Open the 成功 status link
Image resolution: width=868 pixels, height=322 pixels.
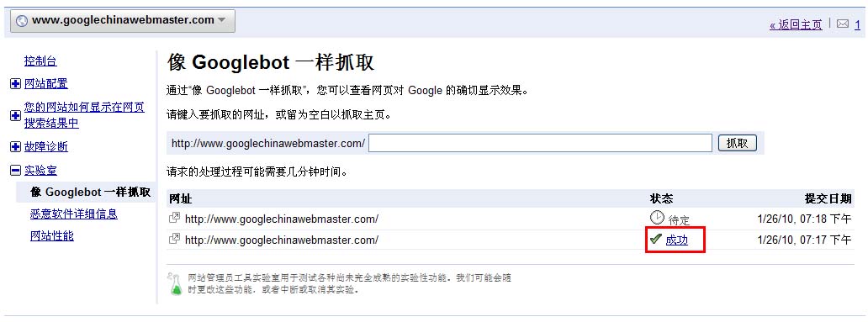[x=676, y=240]
